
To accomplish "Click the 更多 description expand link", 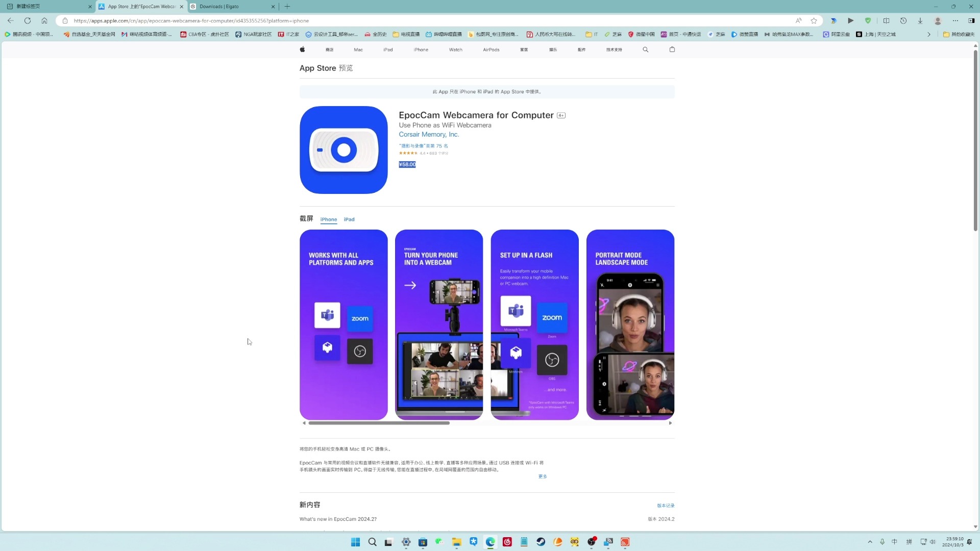I will 543,477.
